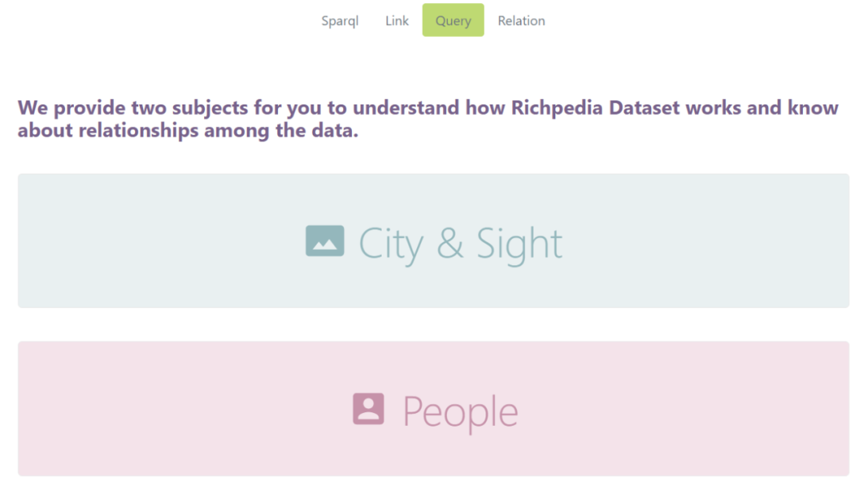Switch to the Link tab

[x=397, y=21]
